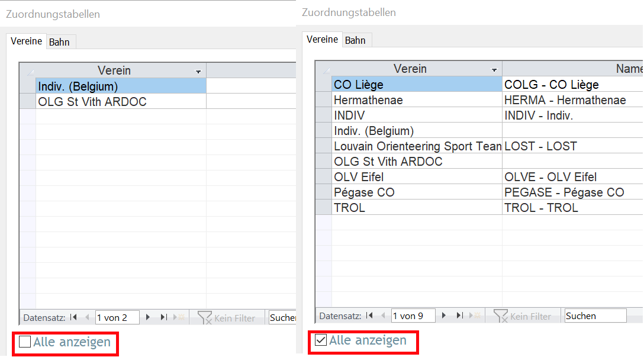The image size is (644, 357).
Task: Click record number field '1 von 9'
Action: 413,316
